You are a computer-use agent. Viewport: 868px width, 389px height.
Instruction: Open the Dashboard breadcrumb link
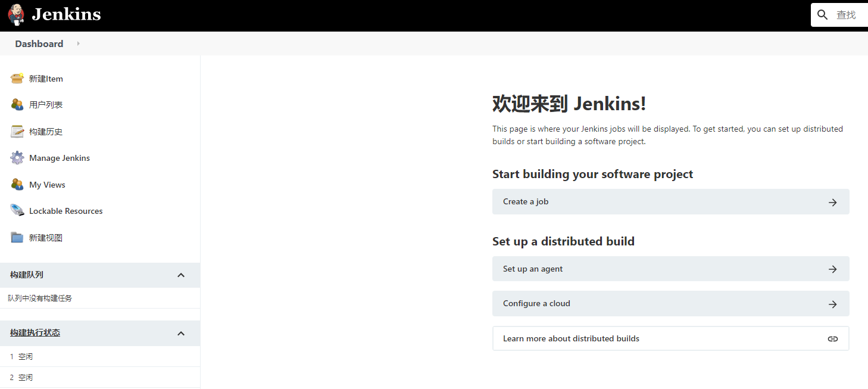click(x=39, y=44)
